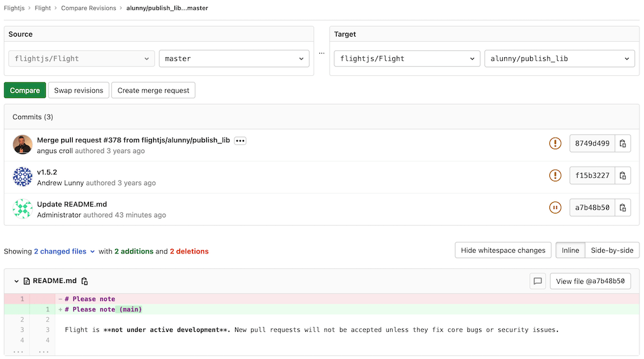644x359 pixels.
Task: Collapse the README.md file diff
Action: [x=17, y=281]
